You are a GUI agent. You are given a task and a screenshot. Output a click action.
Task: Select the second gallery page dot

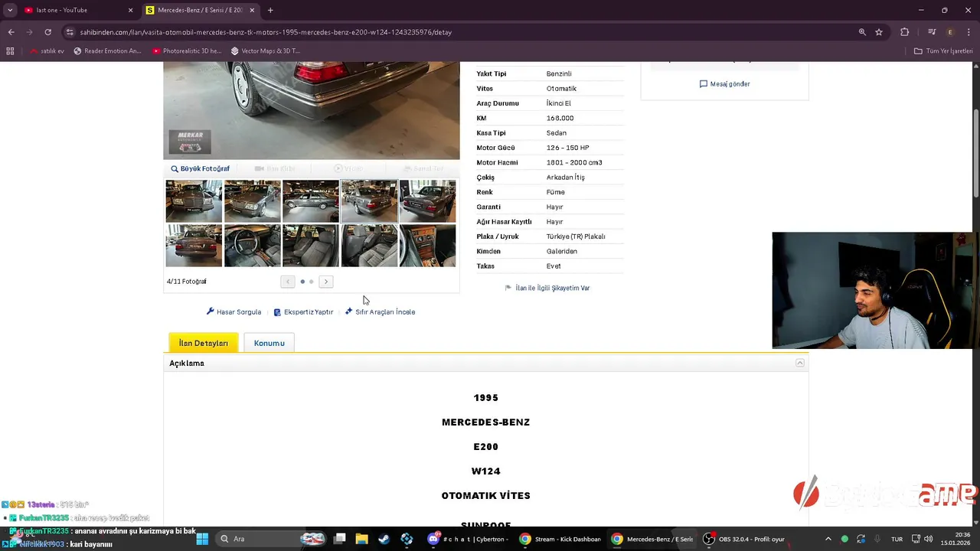pos(311,282)
